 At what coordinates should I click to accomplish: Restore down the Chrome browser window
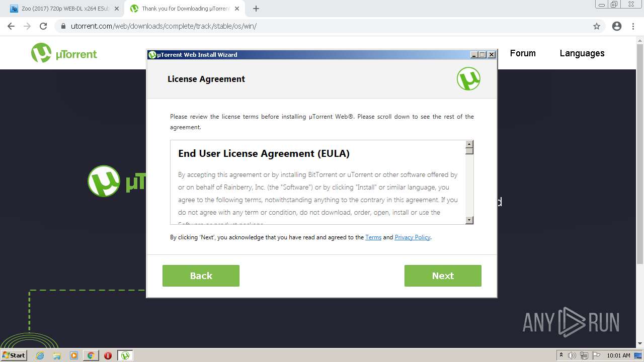[x=614, y=4]
